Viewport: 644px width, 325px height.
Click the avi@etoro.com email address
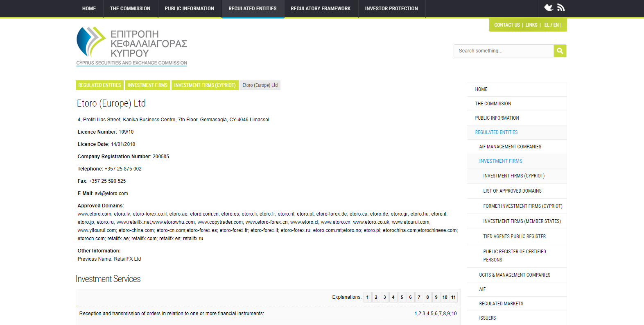click(111, 193)
